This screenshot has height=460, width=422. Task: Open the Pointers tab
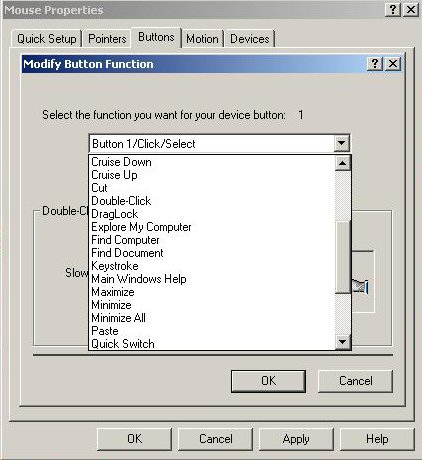pos(107,39)
